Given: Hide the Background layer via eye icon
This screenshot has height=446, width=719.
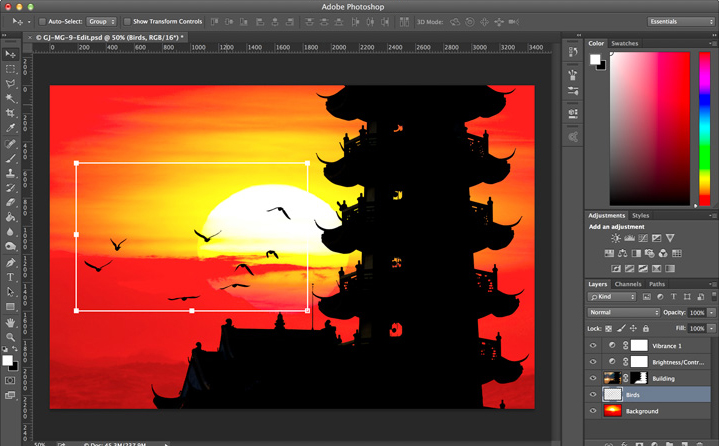Looking at the screenshot, I should click(x=593, y=411).
